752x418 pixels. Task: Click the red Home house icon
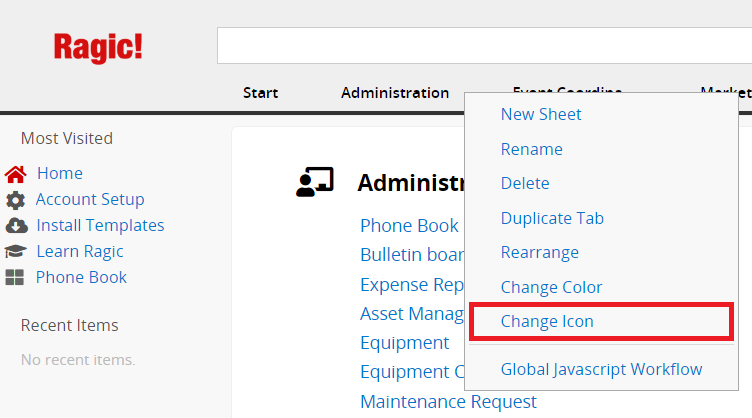15,174
